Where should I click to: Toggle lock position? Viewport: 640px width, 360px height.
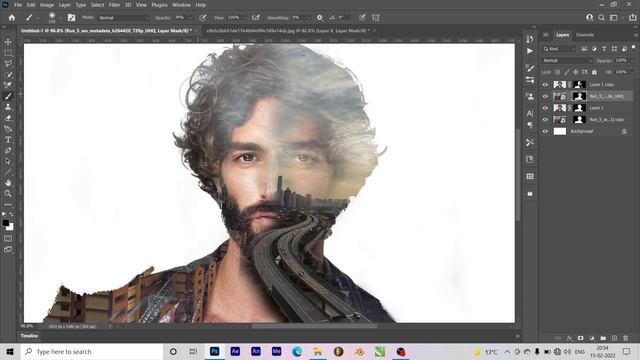(x=576, y=72)
